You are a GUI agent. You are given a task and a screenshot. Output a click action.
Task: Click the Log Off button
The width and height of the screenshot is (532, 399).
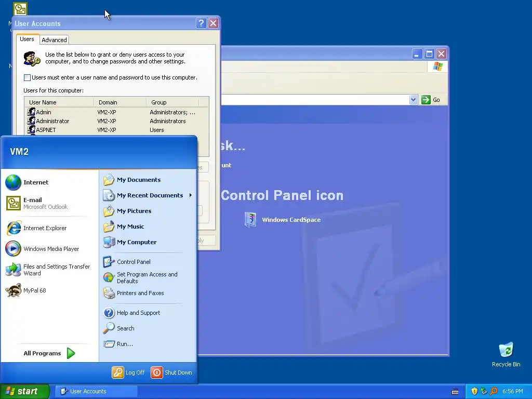[x=128, y=373]
